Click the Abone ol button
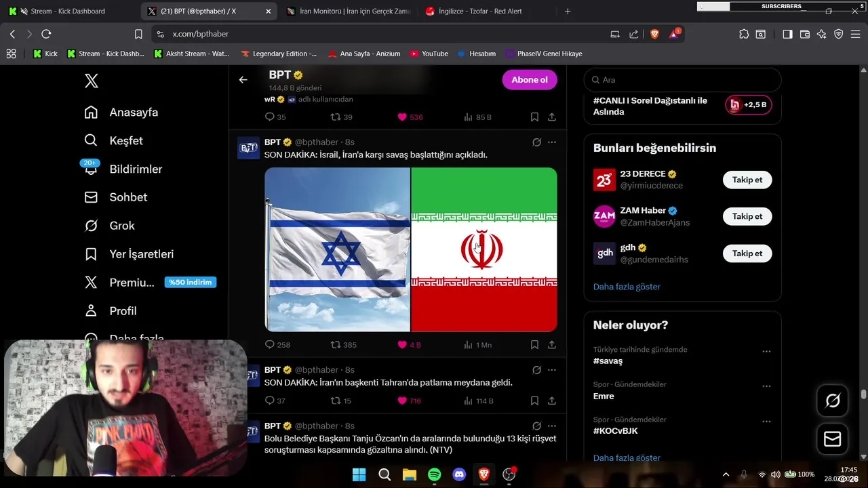This screenshot has height=488, width=868. [530, 80]
